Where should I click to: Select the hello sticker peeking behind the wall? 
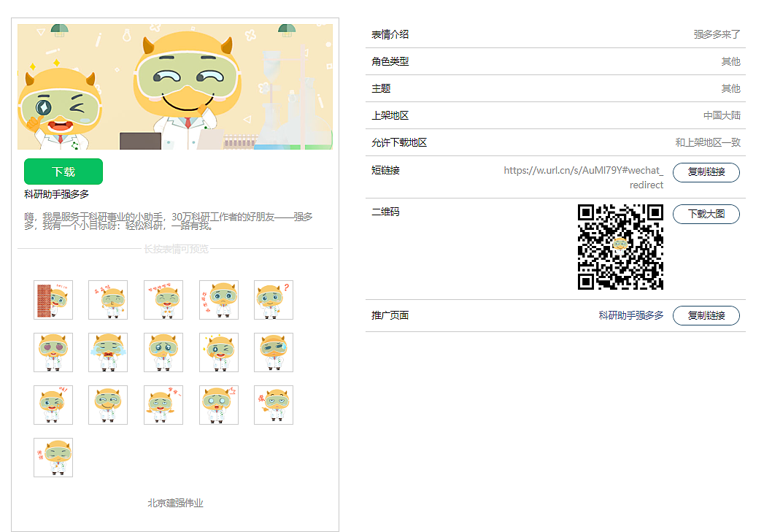[x=53, y=300]
